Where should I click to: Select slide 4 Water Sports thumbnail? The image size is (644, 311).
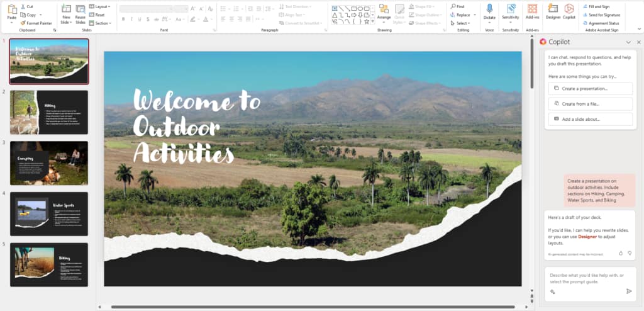(49, 214)
